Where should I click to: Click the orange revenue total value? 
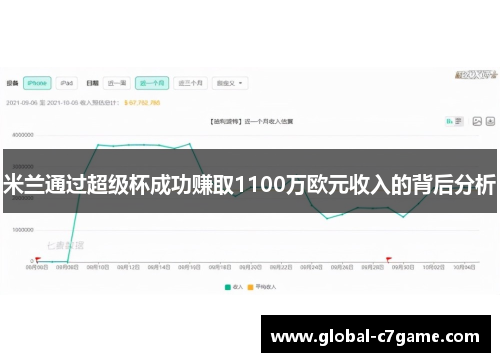pos(142,103)
